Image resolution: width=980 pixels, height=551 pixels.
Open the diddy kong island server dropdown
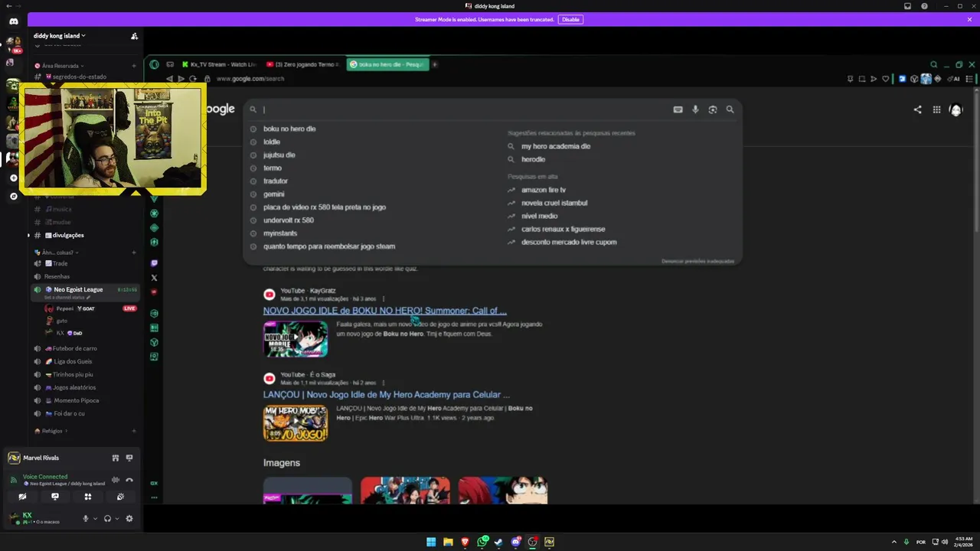click(x=60, y=36)
